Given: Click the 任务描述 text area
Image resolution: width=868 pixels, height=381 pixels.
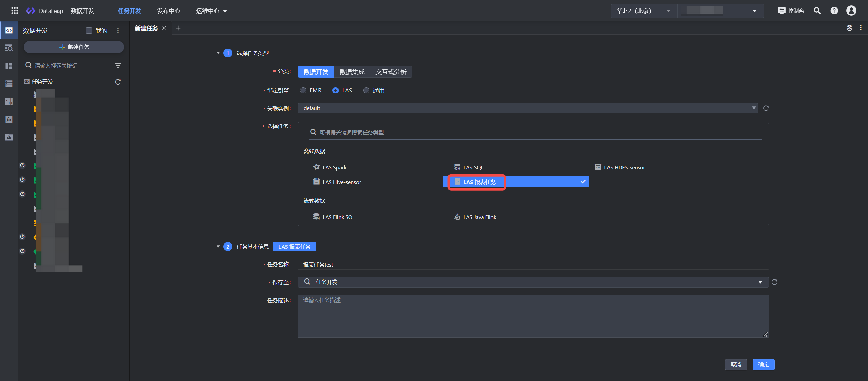Looking at the screenshot, I should pyautogui.click(x=533, y=316).
